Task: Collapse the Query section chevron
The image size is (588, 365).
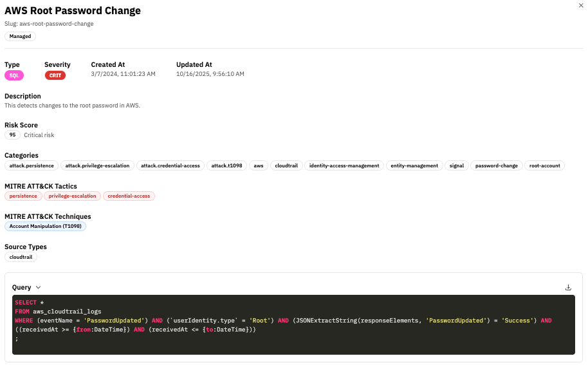Action: point(38,287)
